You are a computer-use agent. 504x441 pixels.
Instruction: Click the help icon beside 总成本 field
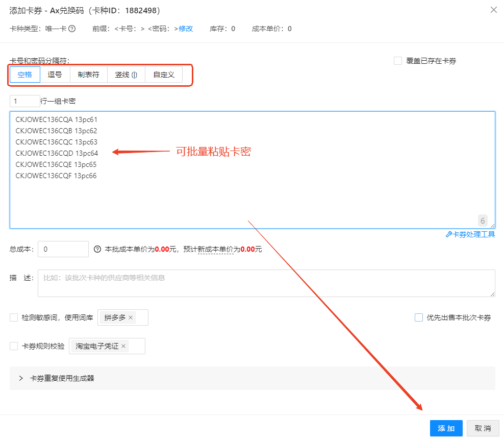[97, 249]
